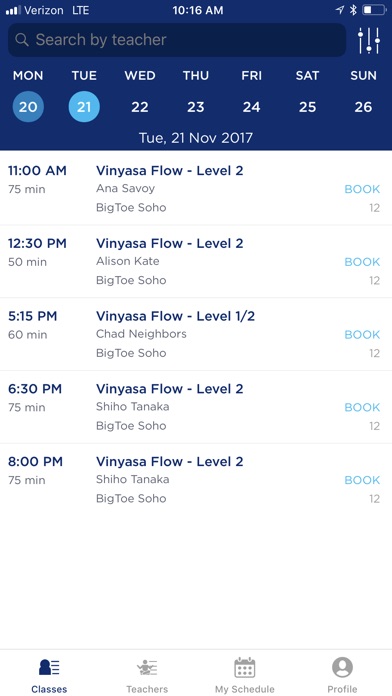The image size is (392, 696).
Task: Open the filter sliders icon
Action: tap(369, 40)
